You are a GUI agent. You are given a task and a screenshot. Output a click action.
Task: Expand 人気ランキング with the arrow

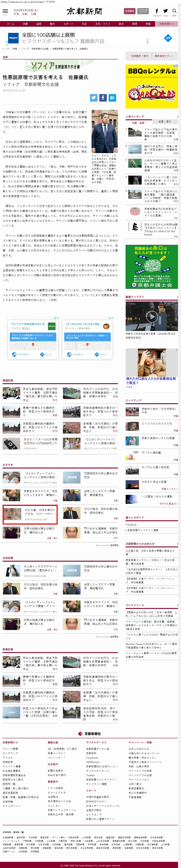coord(177,117)
